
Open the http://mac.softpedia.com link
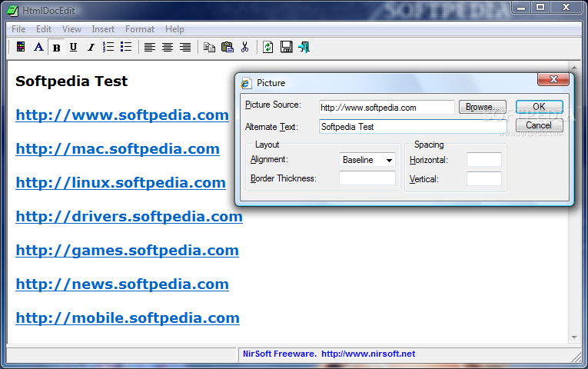(x=118, y=149)
